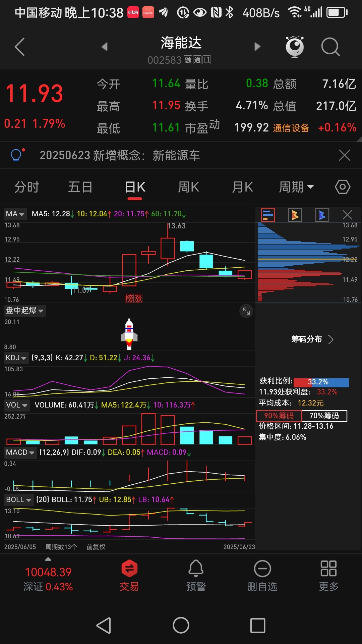Viewport: 362px width, 644px height.
Task: Switch to 五日 tab
Action: [80, 187]
